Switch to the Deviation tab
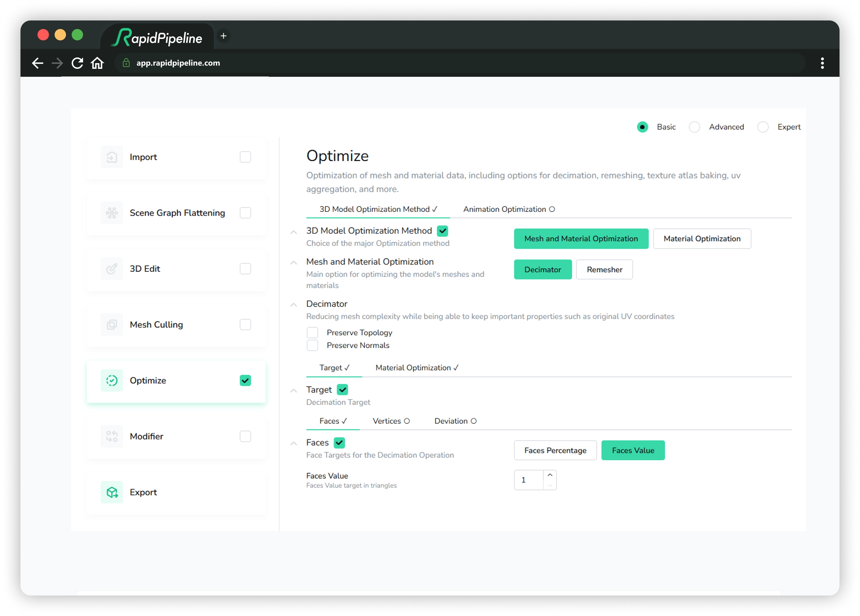 click(455, 421)
